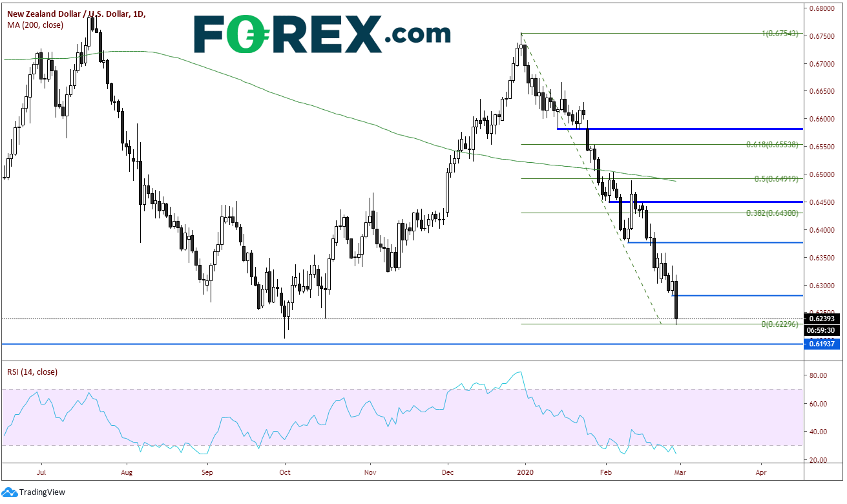Click the FOREX.com logo at top
Viewport: 847px width, 504px height.
point(322,34)
